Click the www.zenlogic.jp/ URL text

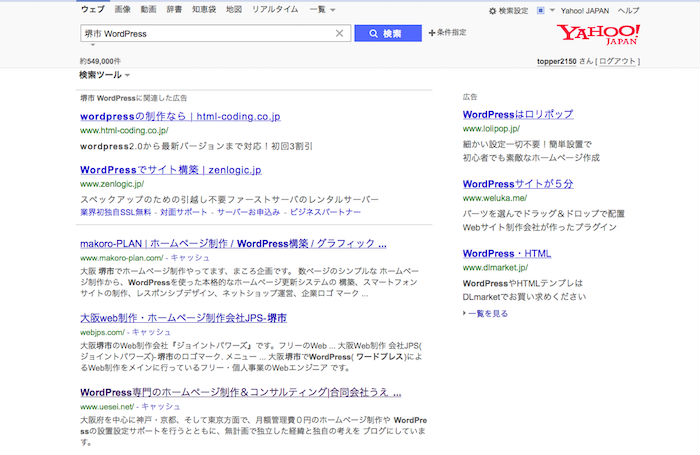click(112, 184)
